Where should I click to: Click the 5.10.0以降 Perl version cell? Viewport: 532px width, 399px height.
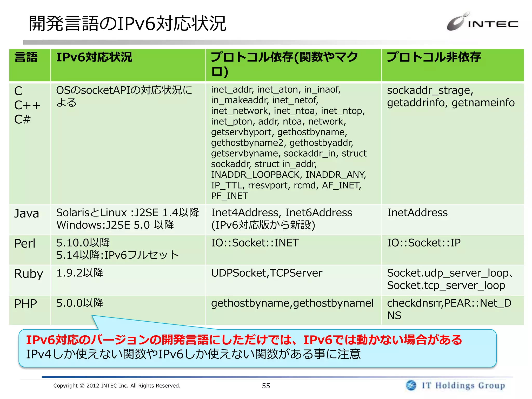[128, 250]
